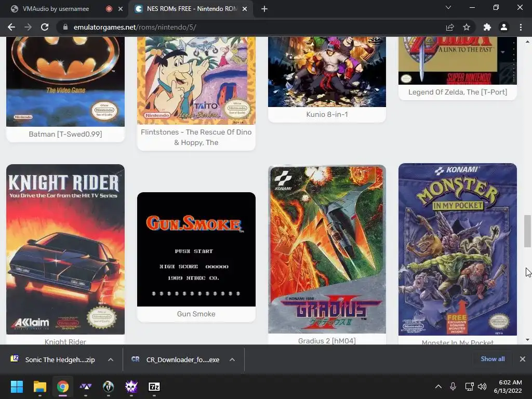Click scrollbar up arrow
Screen dimensions: 532x399
coord(527,41)
